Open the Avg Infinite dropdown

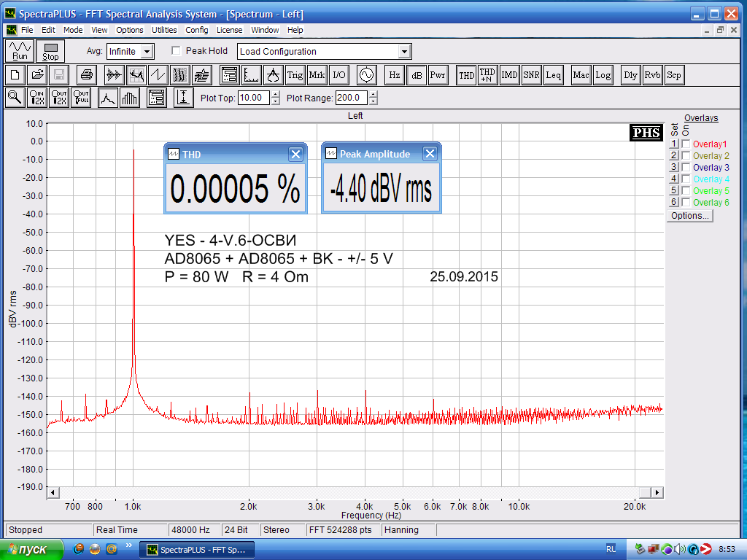click(147, 52)
